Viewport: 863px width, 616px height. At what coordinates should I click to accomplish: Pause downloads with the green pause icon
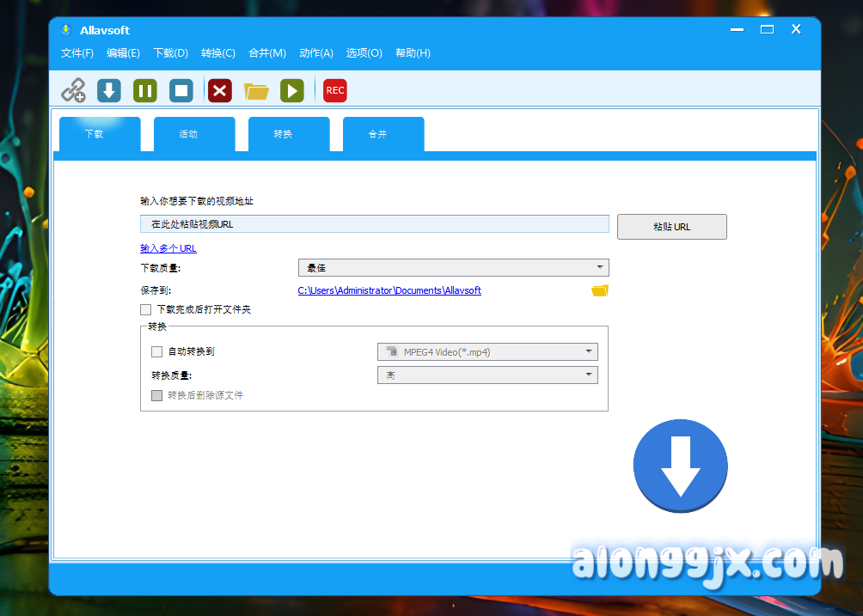pos(145,90)
